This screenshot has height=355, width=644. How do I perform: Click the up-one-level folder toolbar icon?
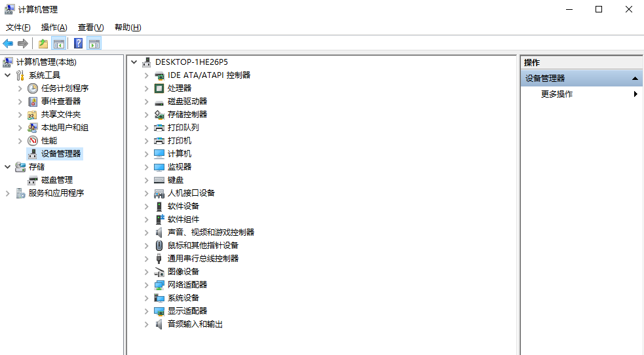click(x=43, y=44)
